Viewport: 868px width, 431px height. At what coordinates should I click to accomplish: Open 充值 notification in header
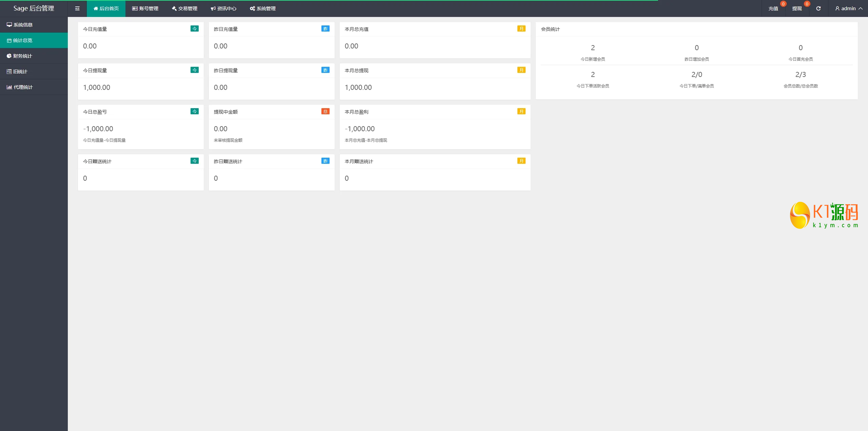[773, 8]
